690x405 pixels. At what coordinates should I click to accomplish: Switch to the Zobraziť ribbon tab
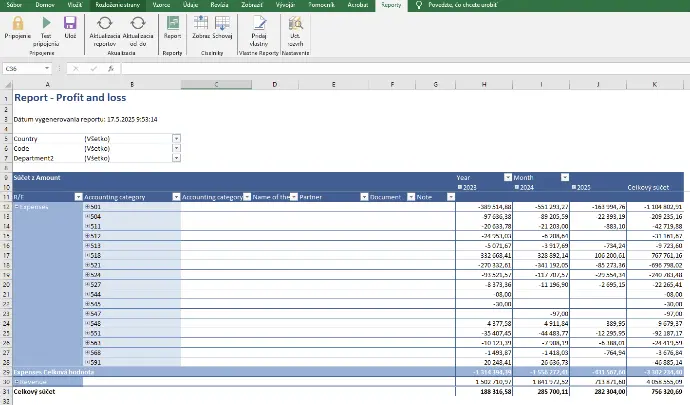tap(252, 5)
